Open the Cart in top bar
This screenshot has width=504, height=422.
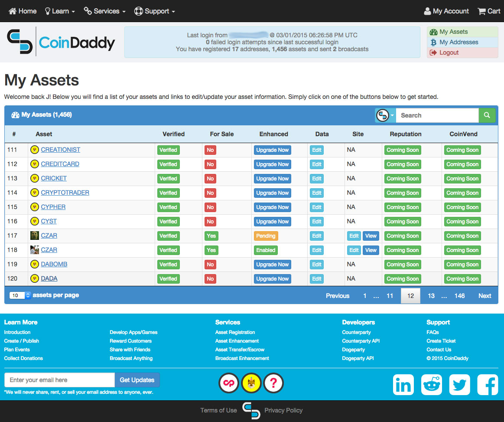coord(489,11)
